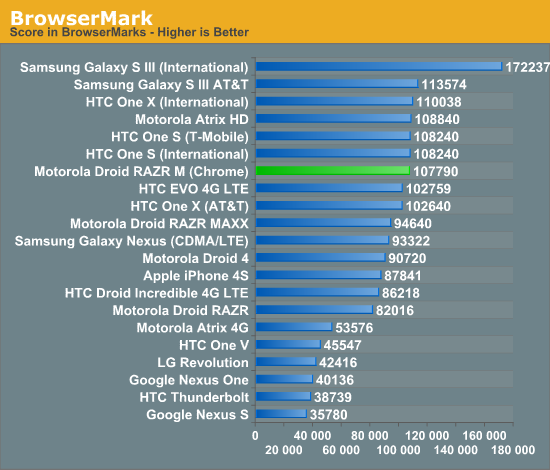Select the HTC One X (International) label
550x470 pixels.
coord(167,102)
